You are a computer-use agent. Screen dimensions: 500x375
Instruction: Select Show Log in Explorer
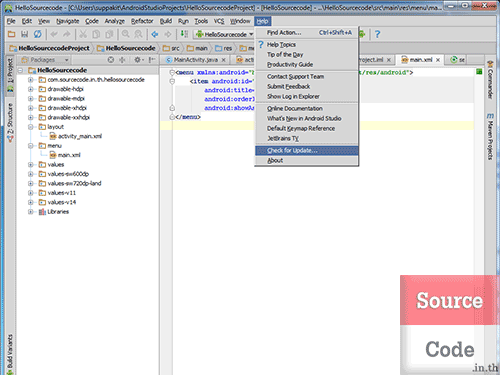click(307, 96)
